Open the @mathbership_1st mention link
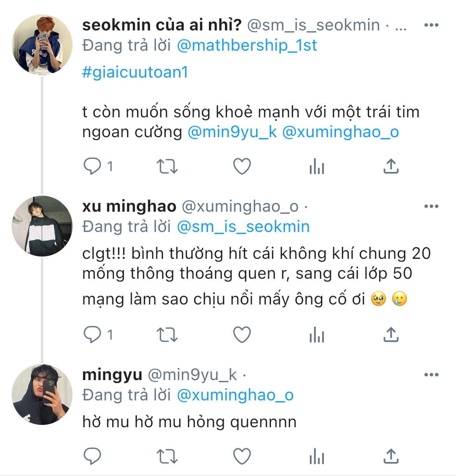This screenshot has width=456, height=476. [247, 46]
